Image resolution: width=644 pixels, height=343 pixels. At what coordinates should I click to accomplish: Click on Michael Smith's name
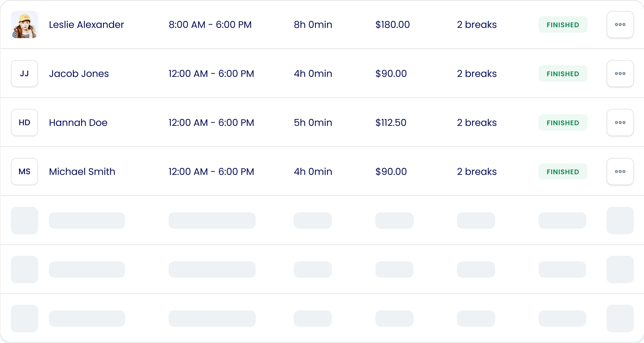pyautogui.click(x=82, y=172)
